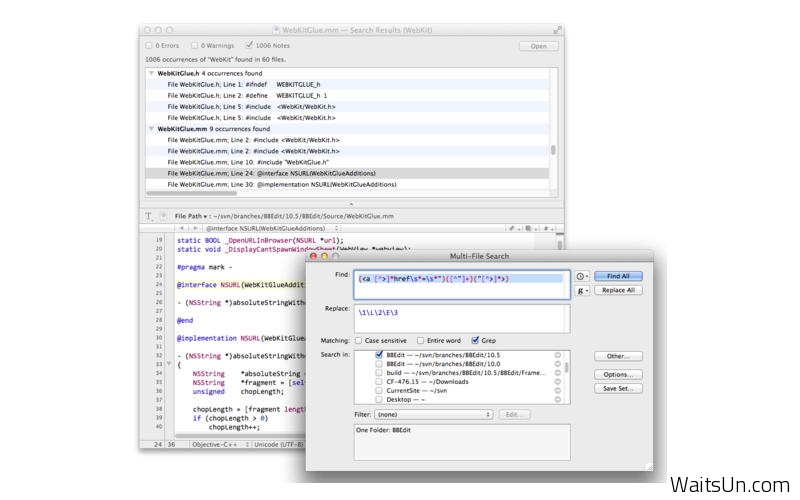The width and height of the screenshot is (800, 500).
Task: Select WebKitGlue.h Line 2 #define row
Action: pos(347,96)
